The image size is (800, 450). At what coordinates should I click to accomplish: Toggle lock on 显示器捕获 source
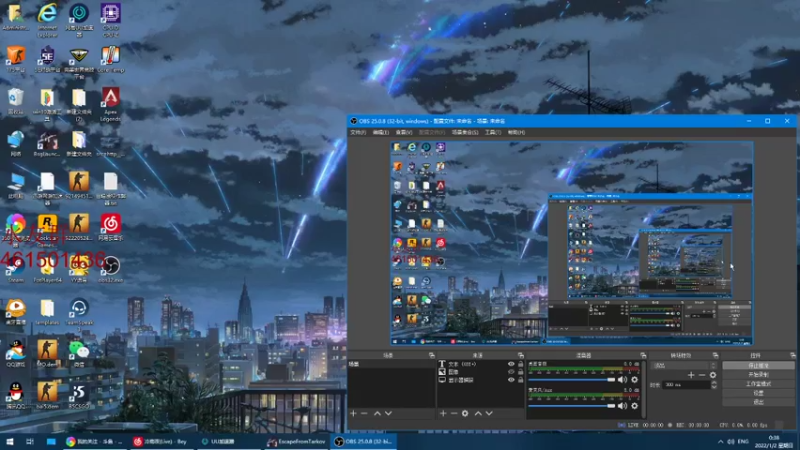(520, 380)
